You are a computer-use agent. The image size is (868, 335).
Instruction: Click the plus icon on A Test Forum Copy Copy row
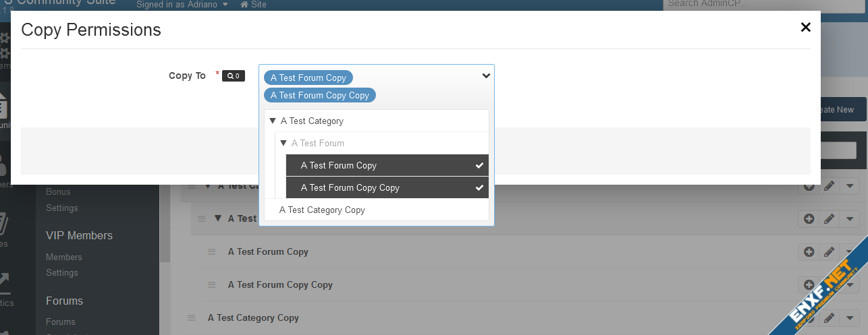click(x=809, y=285)
